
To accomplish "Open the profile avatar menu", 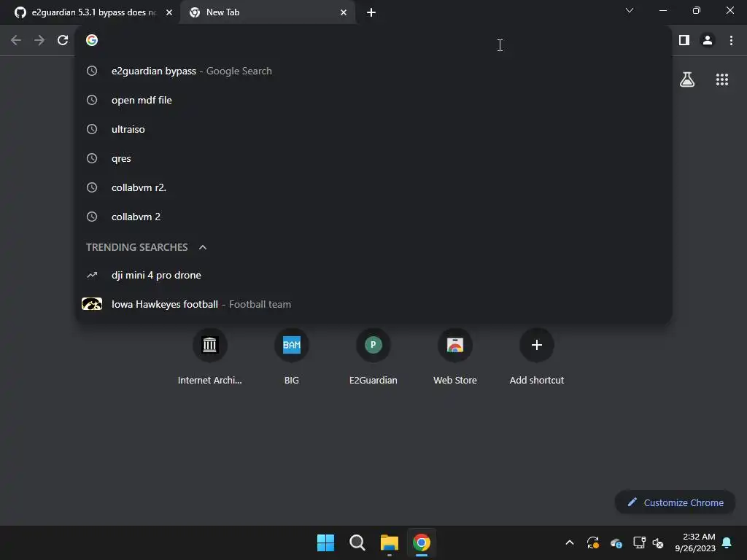I will click(708, 41).
